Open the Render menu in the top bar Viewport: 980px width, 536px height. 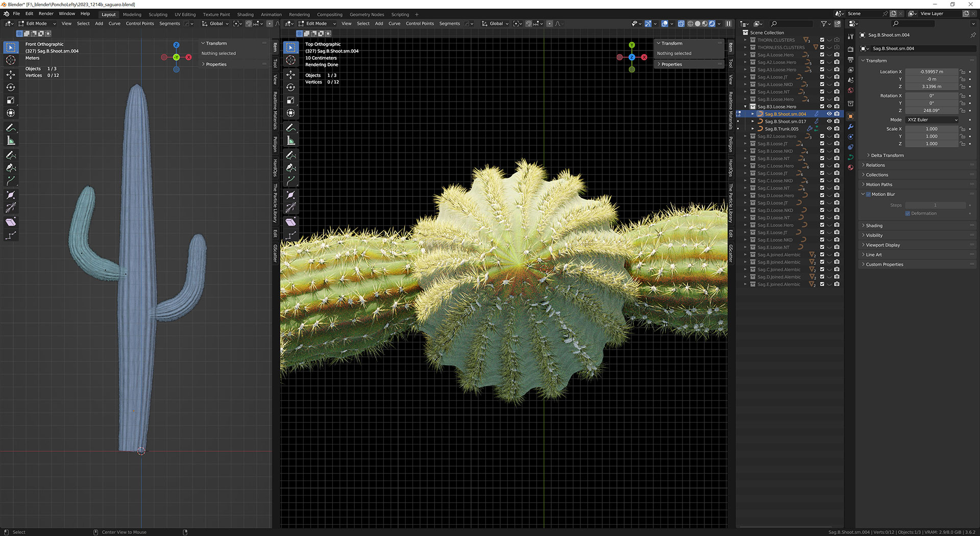(46, 14)
